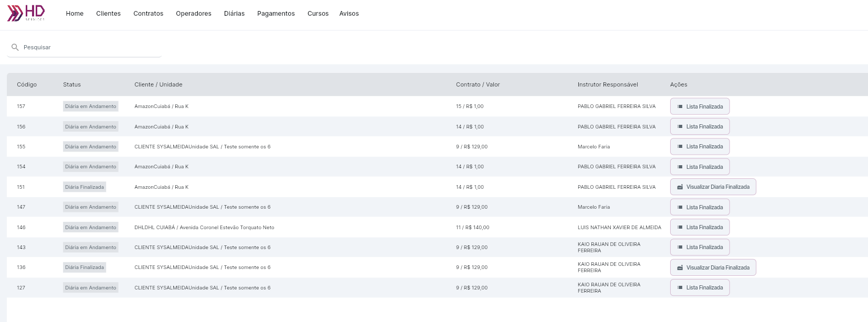This screenshot has height=322, width=868.
Task: Click list icon in row 157 button
Action: pos(680,106)
